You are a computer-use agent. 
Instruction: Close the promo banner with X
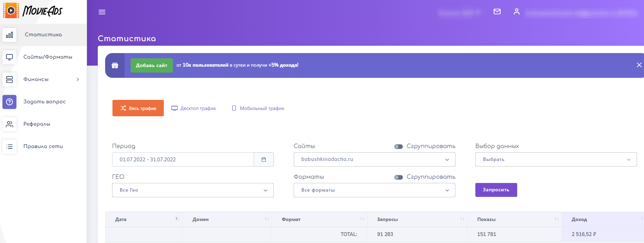pyautogui.click(x=639, y=65)
